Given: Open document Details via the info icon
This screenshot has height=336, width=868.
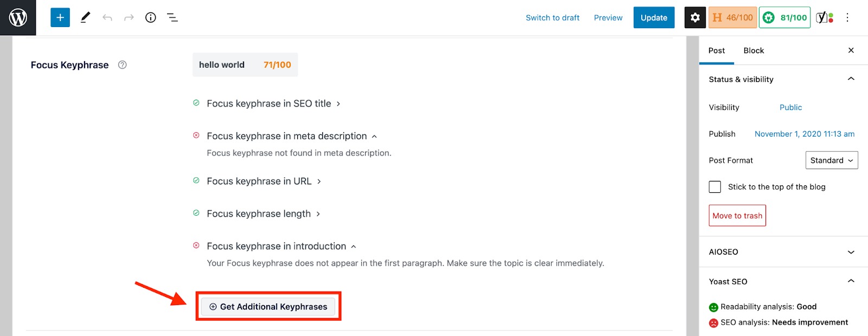Looking at the screenshot, I should pyautogui.click(x=150, y=17).
